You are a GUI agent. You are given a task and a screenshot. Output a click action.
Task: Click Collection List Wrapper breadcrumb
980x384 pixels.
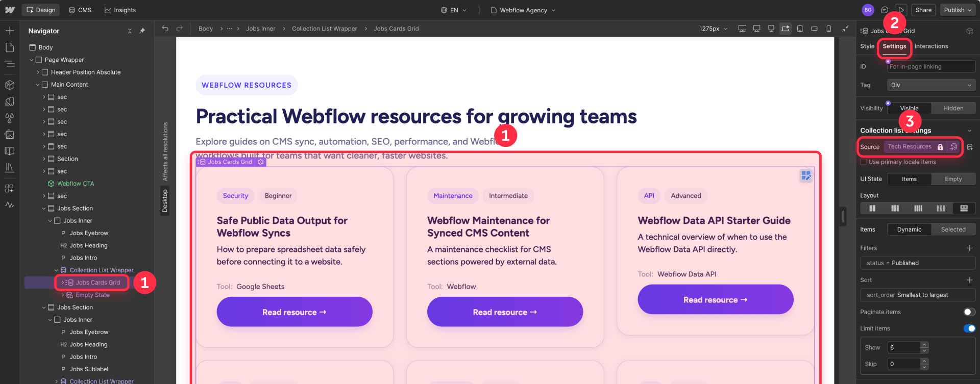pyautogui.click(x=324, y=29)
